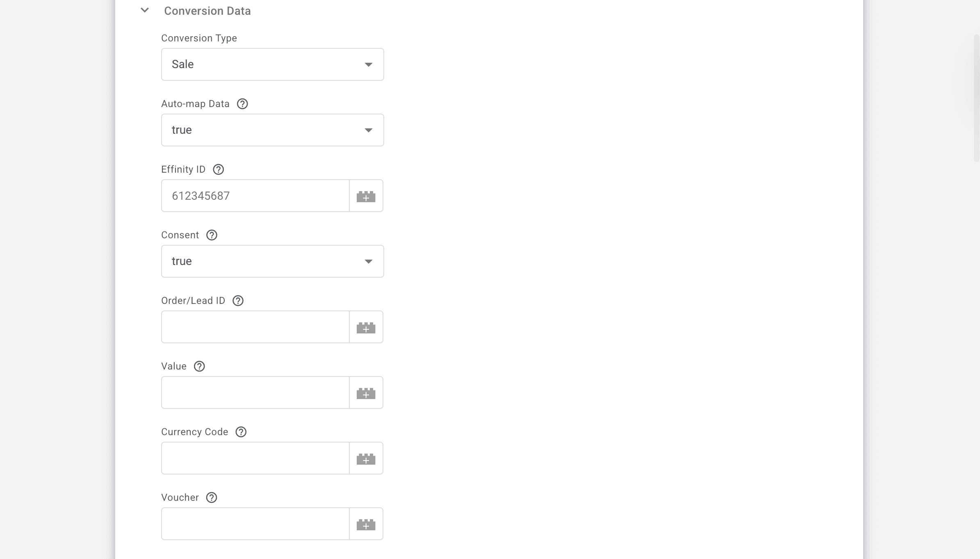Show help for Currency Code
Screen dimensions: 980x559
(x=241, y=432)
